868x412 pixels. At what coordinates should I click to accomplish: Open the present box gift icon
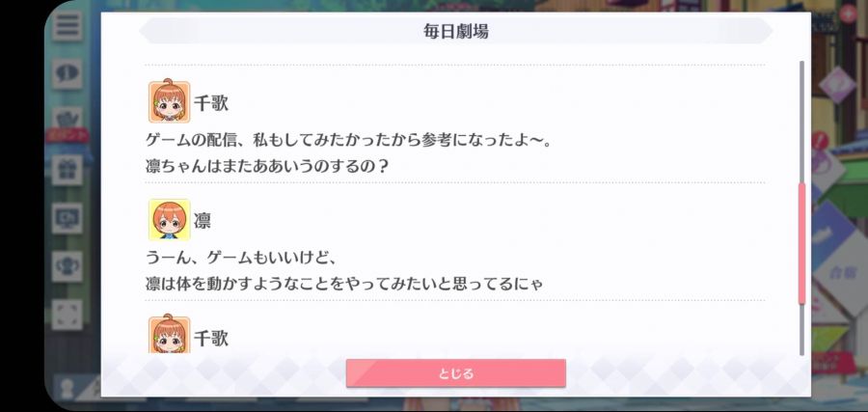68,170
